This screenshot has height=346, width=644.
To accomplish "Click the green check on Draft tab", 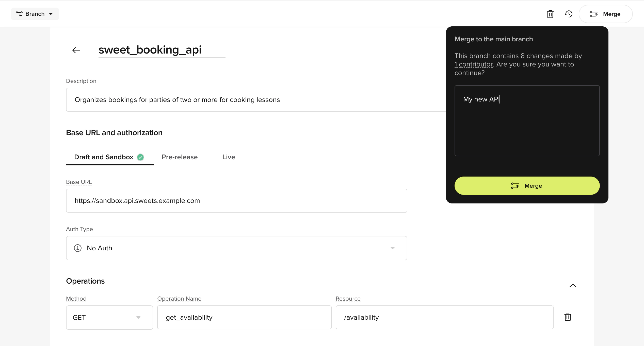I will pos(140,157).
